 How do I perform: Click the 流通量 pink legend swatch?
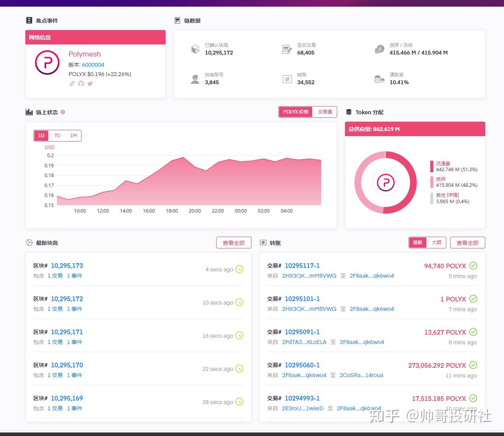[x=432, y=167]
